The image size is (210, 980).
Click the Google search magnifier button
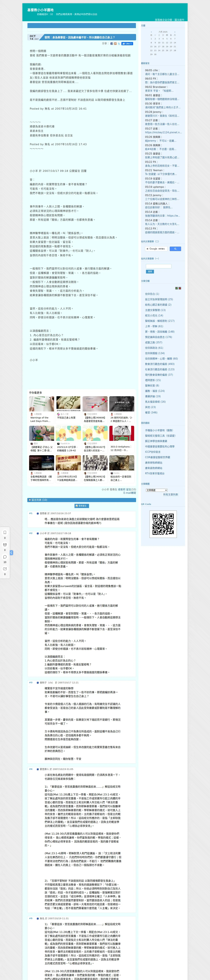(x=175, y=249)
